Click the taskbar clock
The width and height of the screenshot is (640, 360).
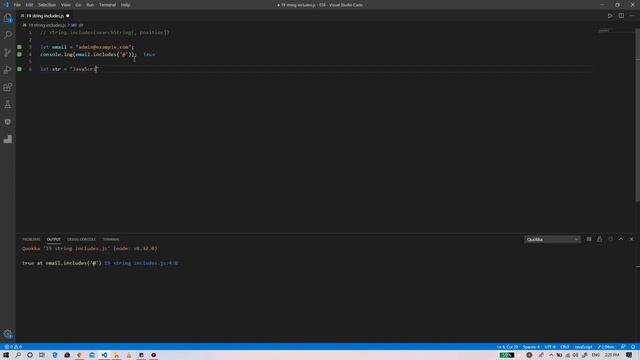(x=612, y=355)
